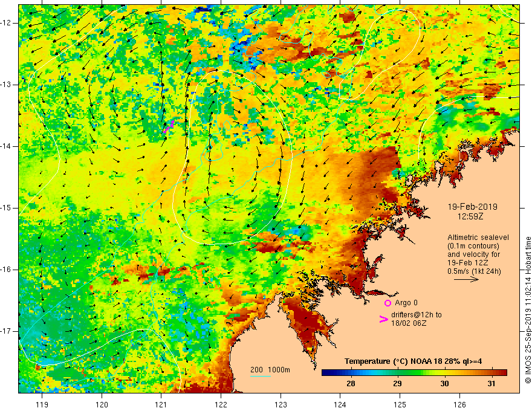Click the magenta Argo circle legend marker
The image size is (532, 411).
pyautogui.click(x=388, y=303)
